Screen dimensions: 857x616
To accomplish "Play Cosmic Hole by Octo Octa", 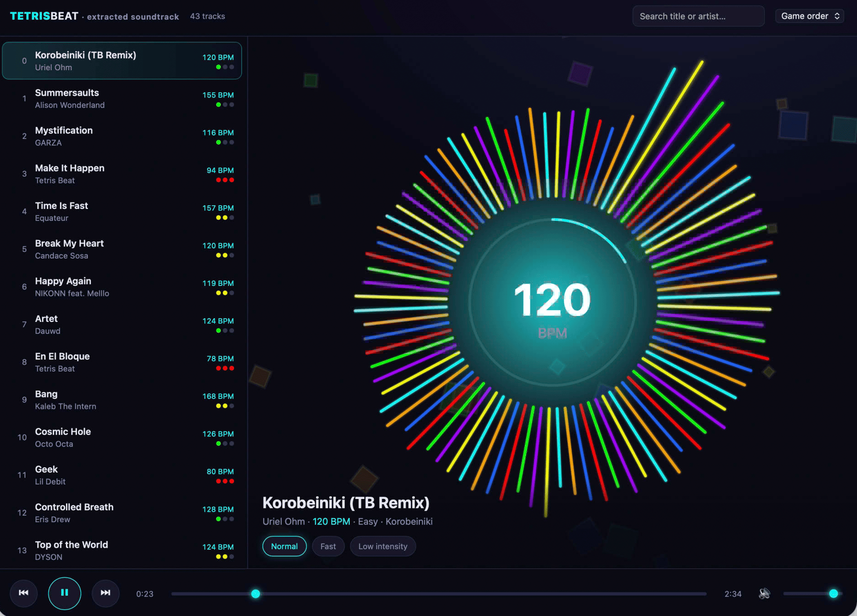I will tap(122, 438).
